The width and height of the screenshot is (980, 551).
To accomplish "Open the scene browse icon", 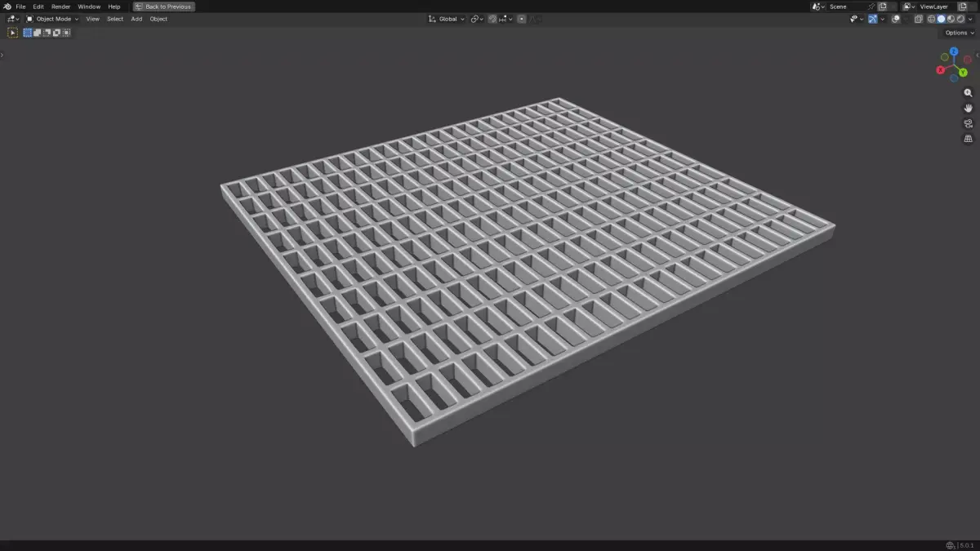I will pos(817,7).
